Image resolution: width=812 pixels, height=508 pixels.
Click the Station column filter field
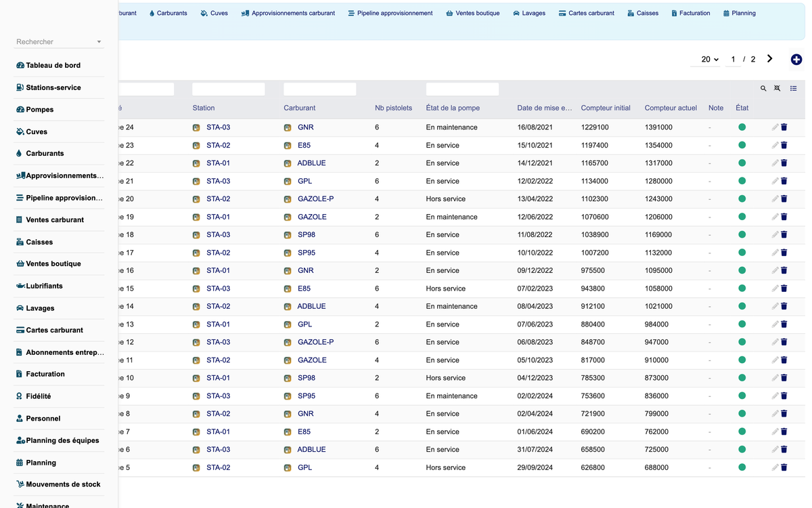click(x=229, y=89)
